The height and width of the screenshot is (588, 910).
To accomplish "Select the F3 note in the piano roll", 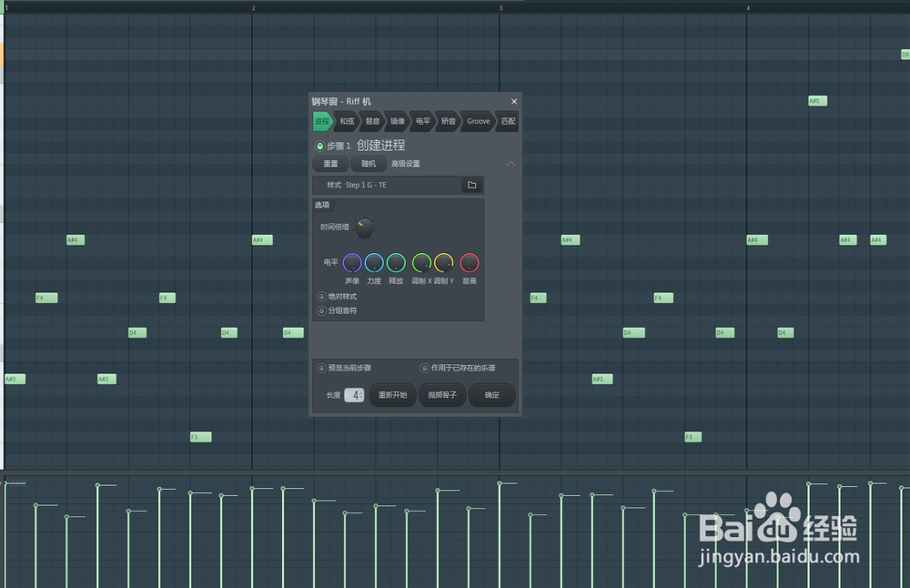I will 200,437.
